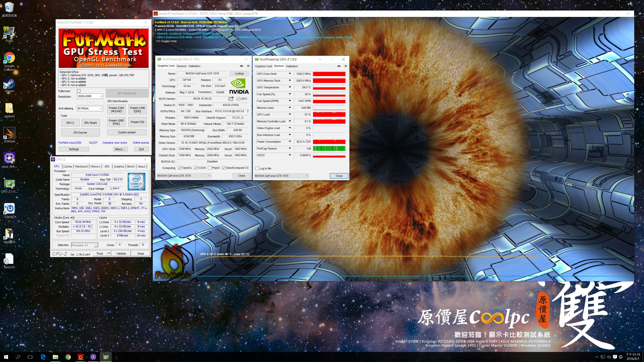The image size is (644, 362).
Task: Open the Action Center notification icon
Action: [615, 357]
